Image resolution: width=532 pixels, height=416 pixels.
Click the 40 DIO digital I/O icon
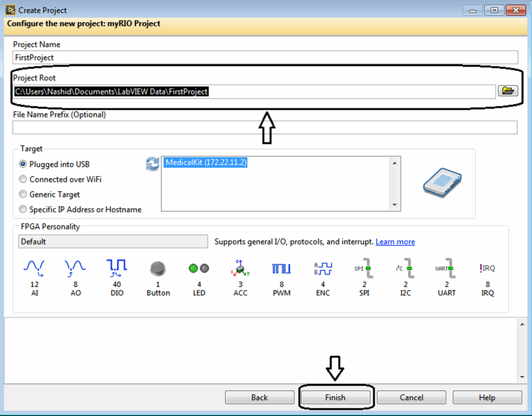[116, 273]
